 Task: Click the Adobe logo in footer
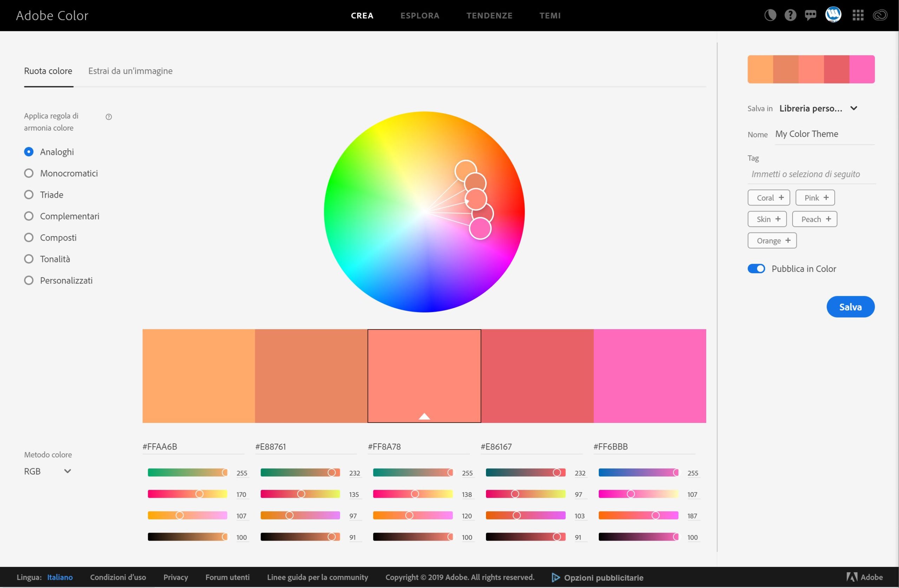pos(864,577)
